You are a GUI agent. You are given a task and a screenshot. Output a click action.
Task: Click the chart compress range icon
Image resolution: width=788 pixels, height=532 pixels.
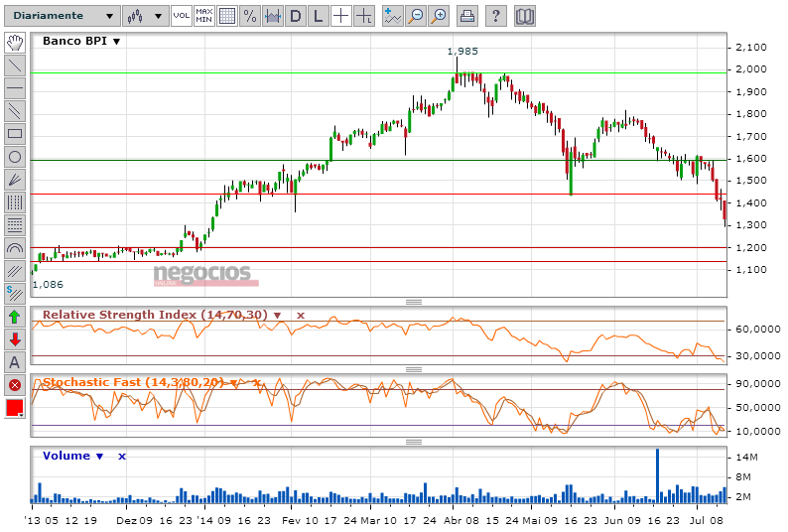(273, 16)
